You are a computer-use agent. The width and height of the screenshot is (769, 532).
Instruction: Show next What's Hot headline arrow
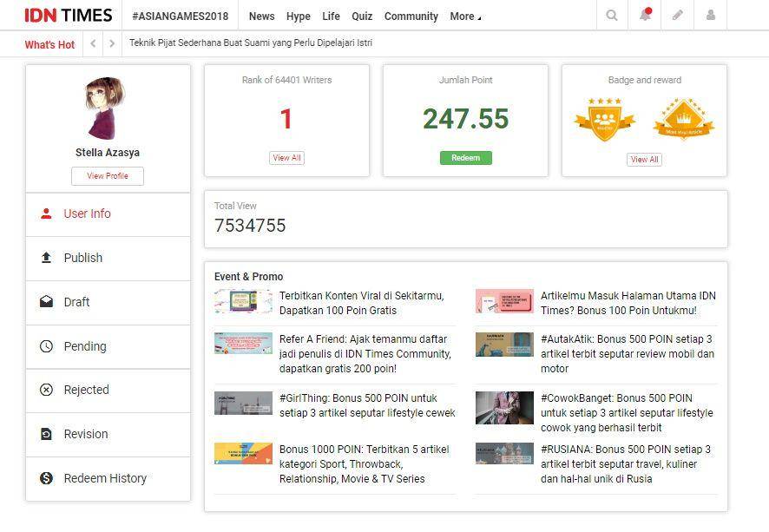click(x=112, y=43)
